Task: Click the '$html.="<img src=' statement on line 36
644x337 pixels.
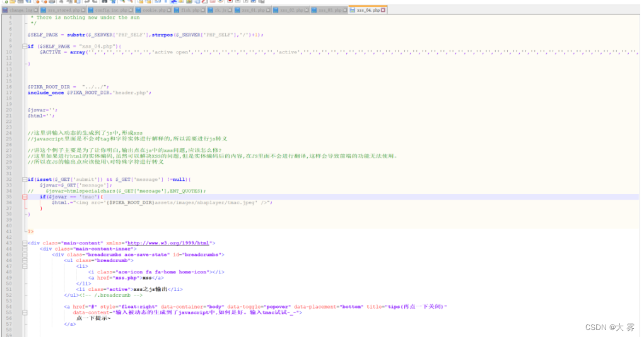Action: tap(162, 203)
